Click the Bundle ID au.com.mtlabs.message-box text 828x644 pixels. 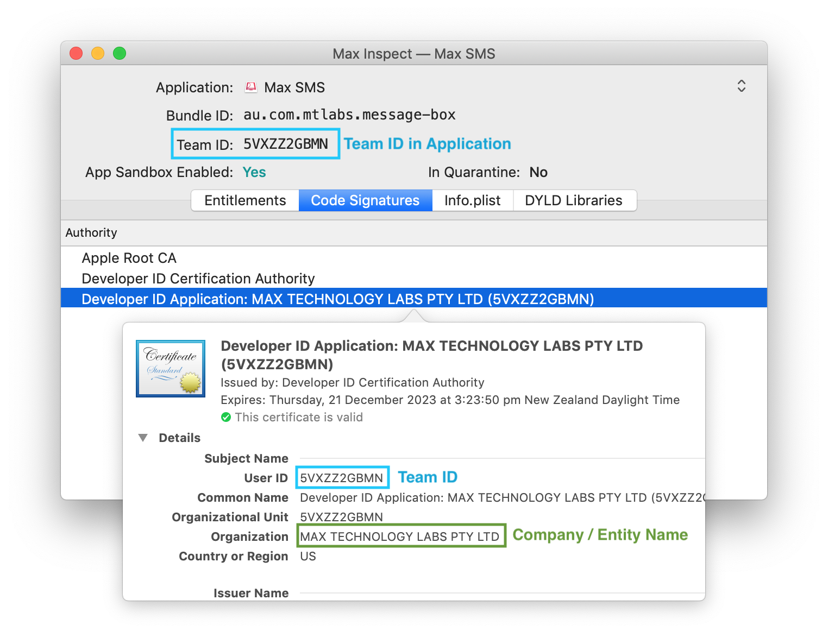[x=349, y=115]
